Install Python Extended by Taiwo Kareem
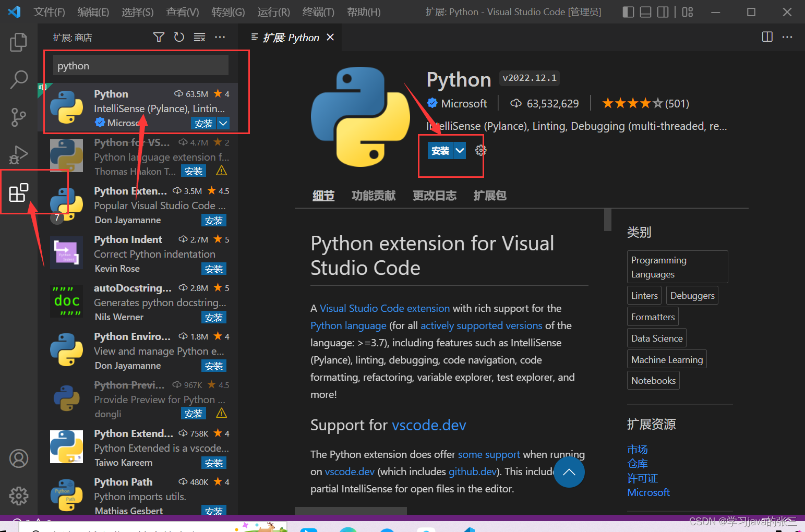Image resolution: width=805 pixels, height=532 pixels. click(214, 463)
